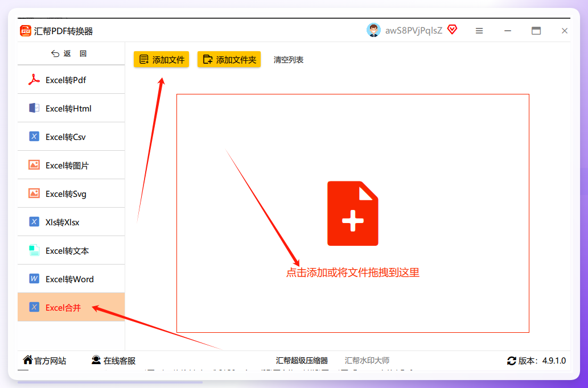Switch to Xls转Xlsx conversion
This screenshot has width=588, height=388.
pos(71,222)
